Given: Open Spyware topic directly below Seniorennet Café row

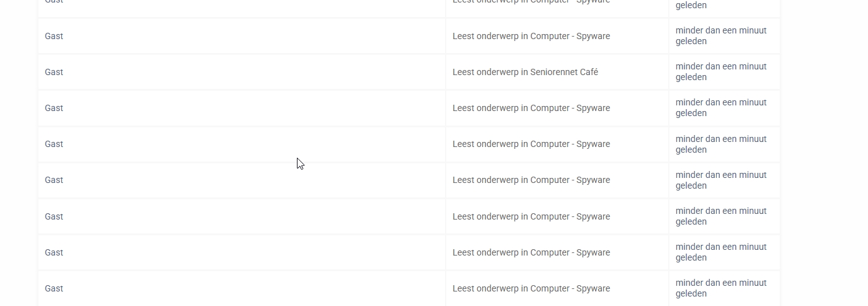Looking at the screenshot, I should click(x=531, y=108).
